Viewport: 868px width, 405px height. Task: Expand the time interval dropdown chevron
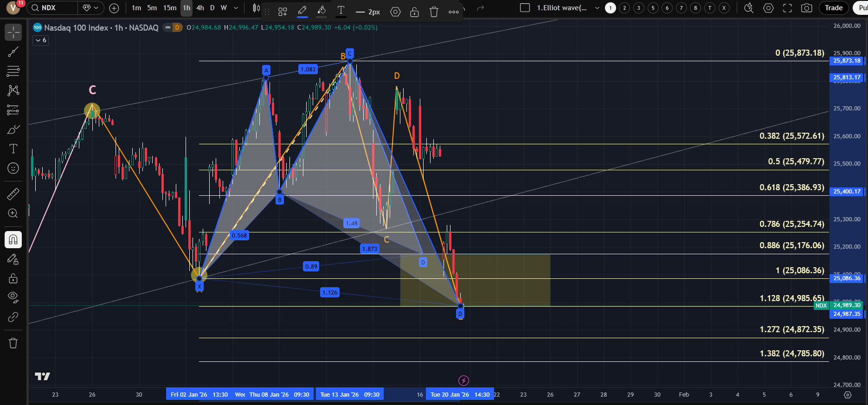236,8
